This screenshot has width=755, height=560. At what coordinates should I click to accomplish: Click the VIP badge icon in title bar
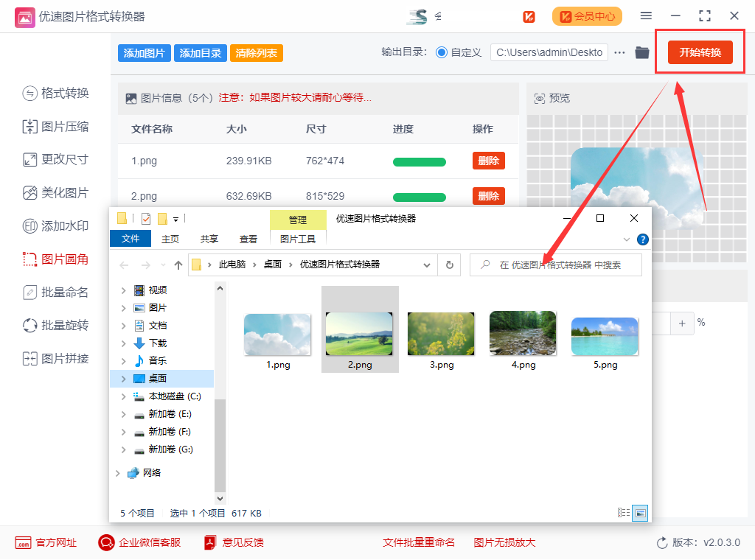tap(529, 16)
